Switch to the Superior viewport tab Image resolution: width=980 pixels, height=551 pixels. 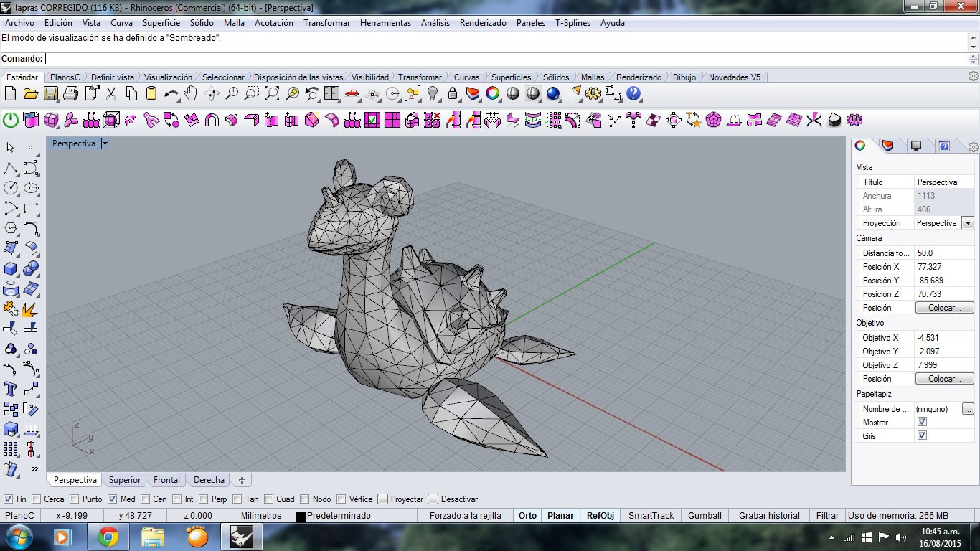coord(125,480)
